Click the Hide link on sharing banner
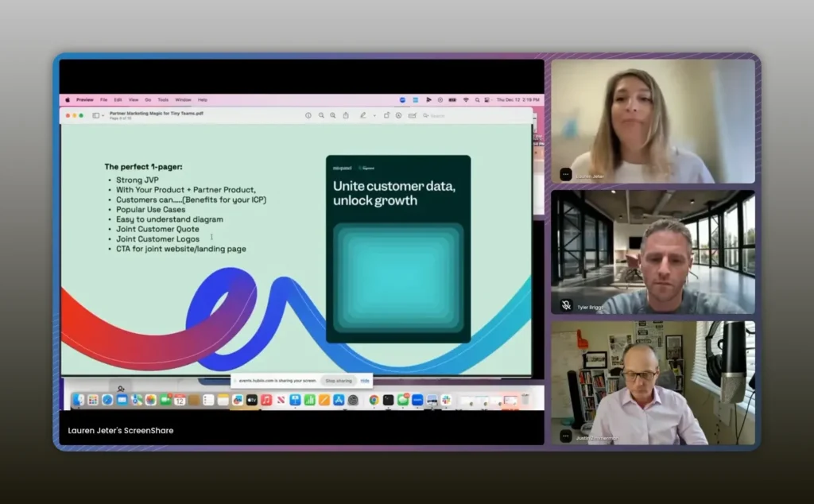The height and width of the screenshot is (504, 814). point(365,381)
